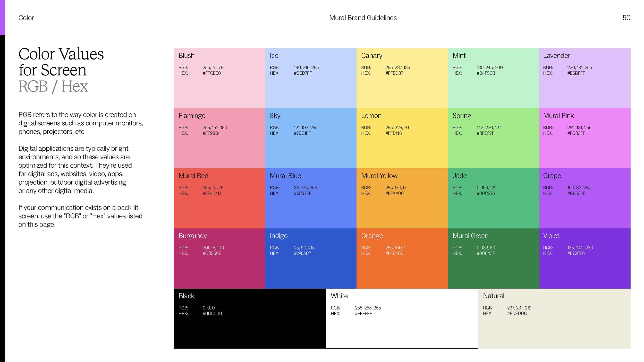The width and height of the screenshot is (644, 362).
Task: Pick the Grape color swatch
Action: coord(585,198)
